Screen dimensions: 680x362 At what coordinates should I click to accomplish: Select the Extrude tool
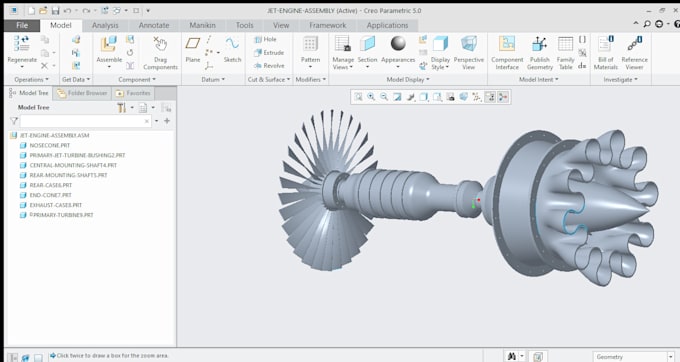click(x=269, y=52)
